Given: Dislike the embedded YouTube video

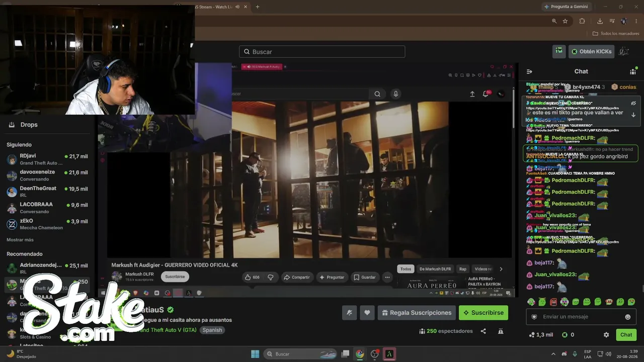Looking at the screenshot, I should (x=271, y=277).
